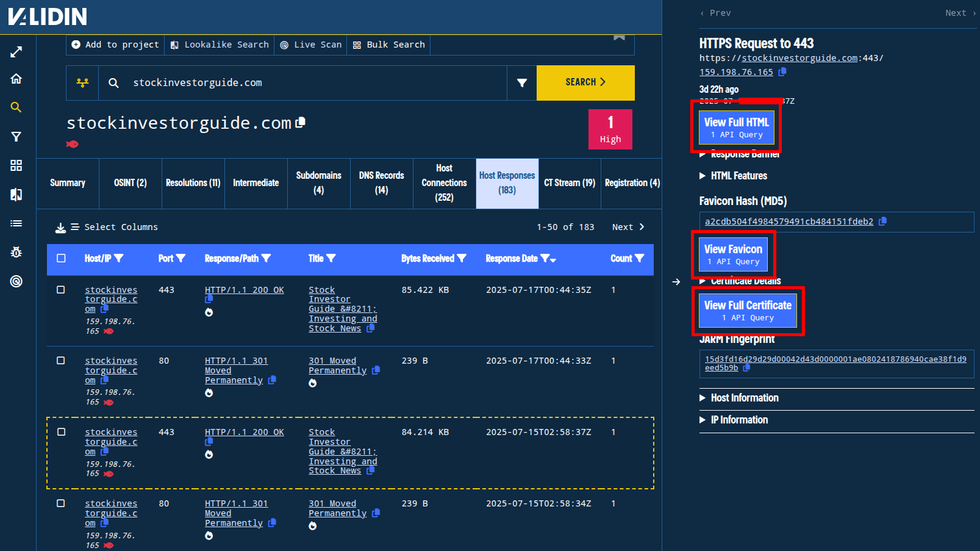Viewport: 980px width, 551px height.
Task: Open Select Columns menu
Action: point(114,227)
